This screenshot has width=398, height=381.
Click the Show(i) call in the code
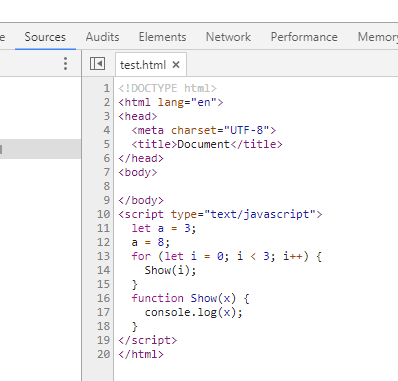(x=170, y=270)
